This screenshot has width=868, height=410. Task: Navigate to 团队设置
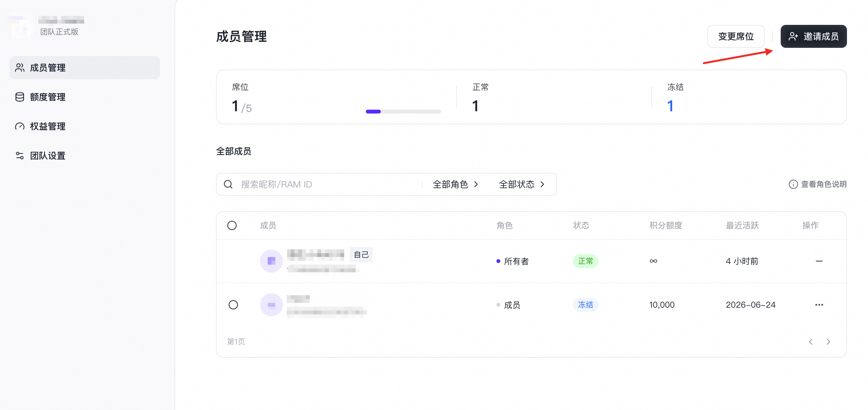(x=84, y=156)
